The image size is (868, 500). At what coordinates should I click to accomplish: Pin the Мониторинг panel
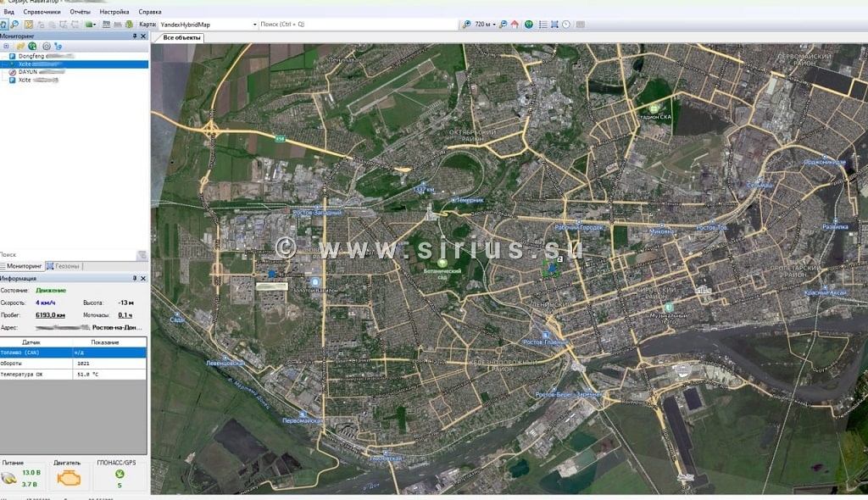tap(135, 36)
